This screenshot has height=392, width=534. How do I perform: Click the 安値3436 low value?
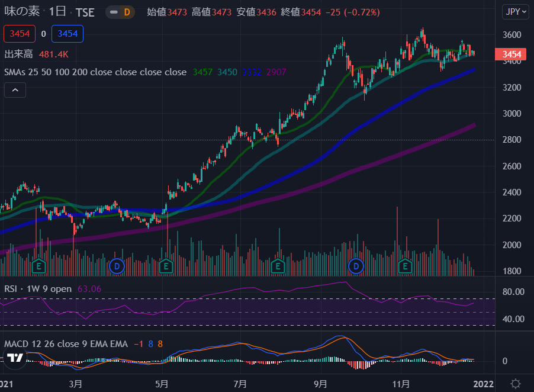(256, 12)
